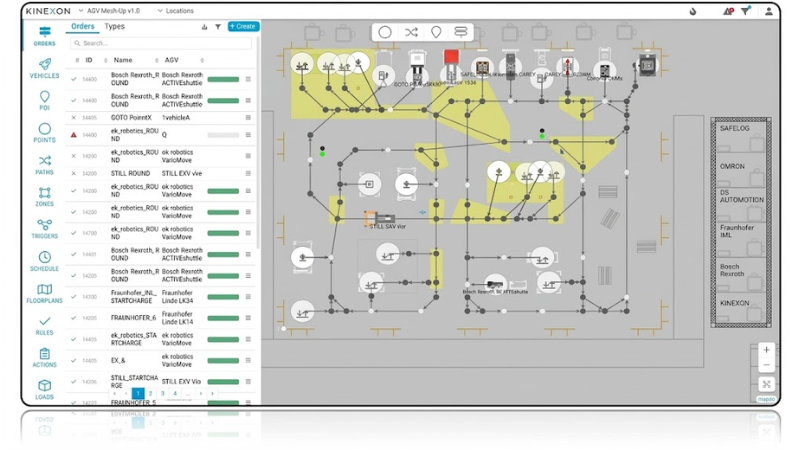Go to the POI sidebar section

[x=44, y=101]
